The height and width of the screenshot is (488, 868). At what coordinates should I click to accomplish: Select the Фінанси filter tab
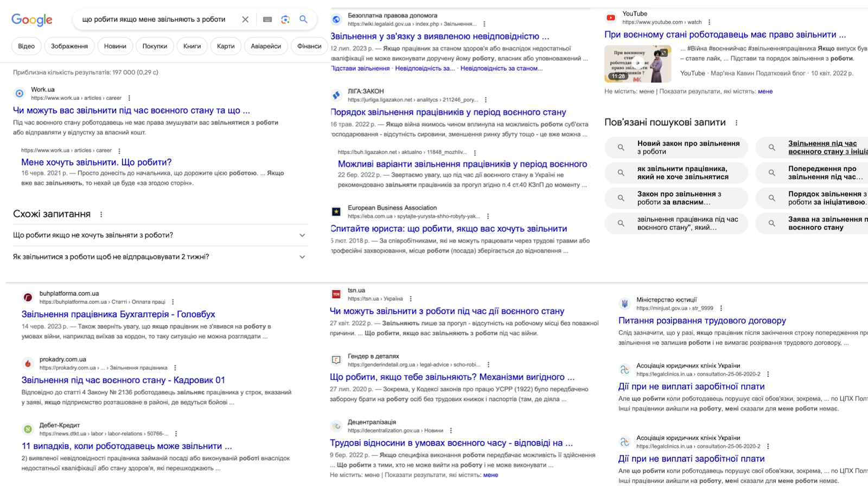click(x=309, y=46)
